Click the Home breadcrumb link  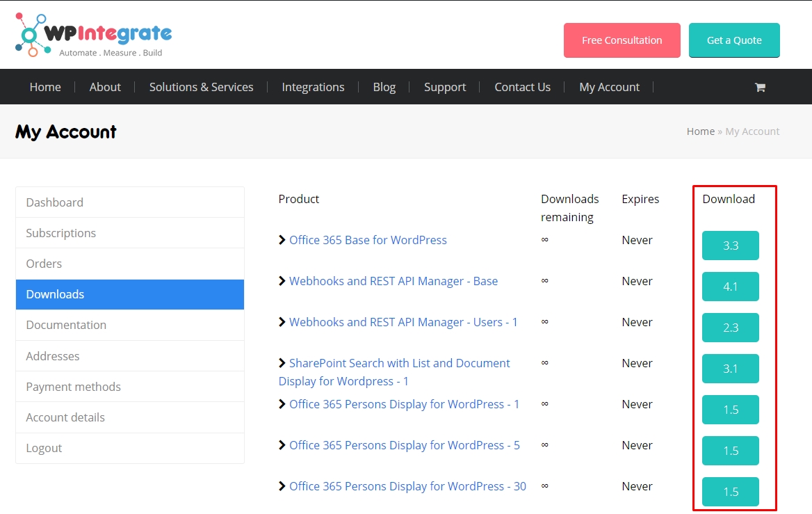click(700, 131)
